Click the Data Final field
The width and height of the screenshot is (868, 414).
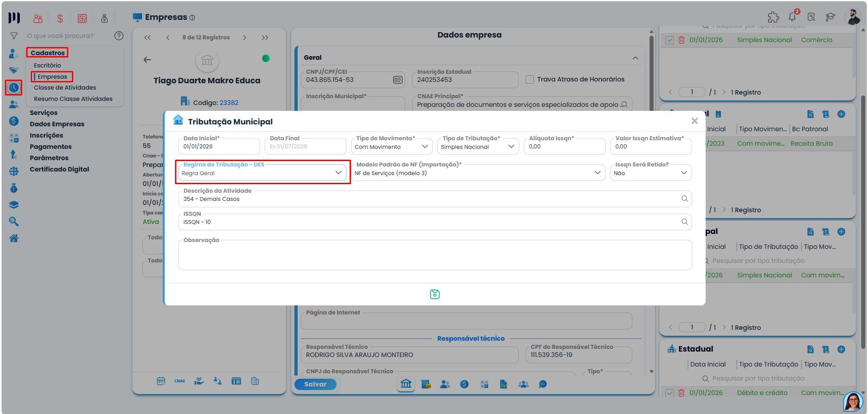[x=305, y=147]
